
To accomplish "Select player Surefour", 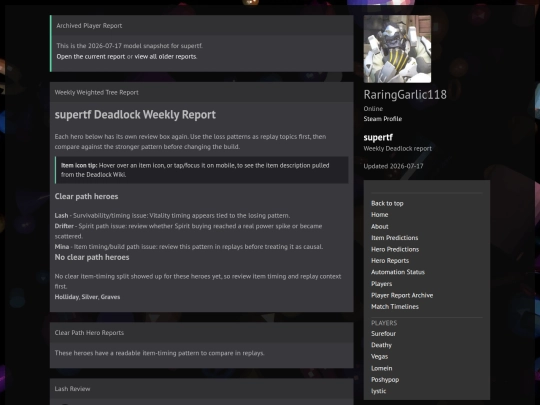I will click(x=383, y=333).
